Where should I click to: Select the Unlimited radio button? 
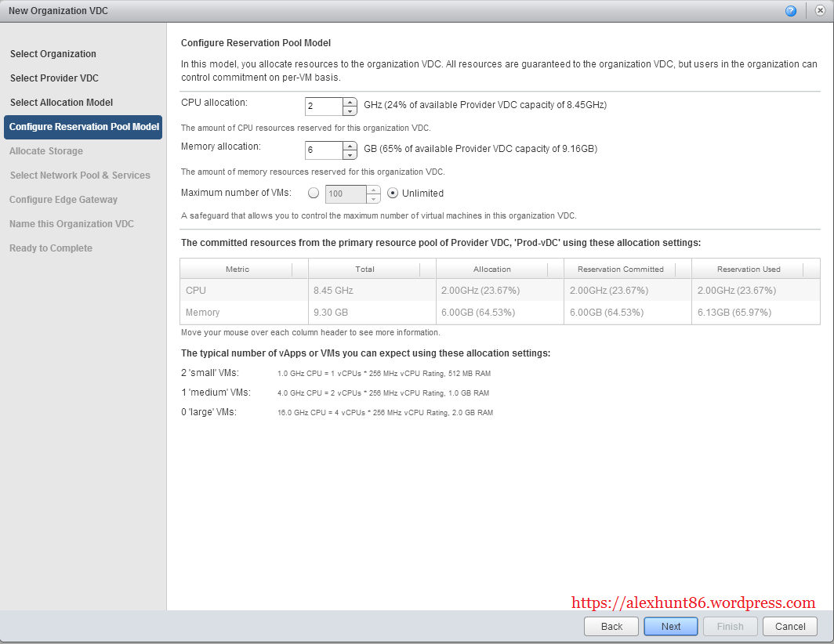coord(393,193)
